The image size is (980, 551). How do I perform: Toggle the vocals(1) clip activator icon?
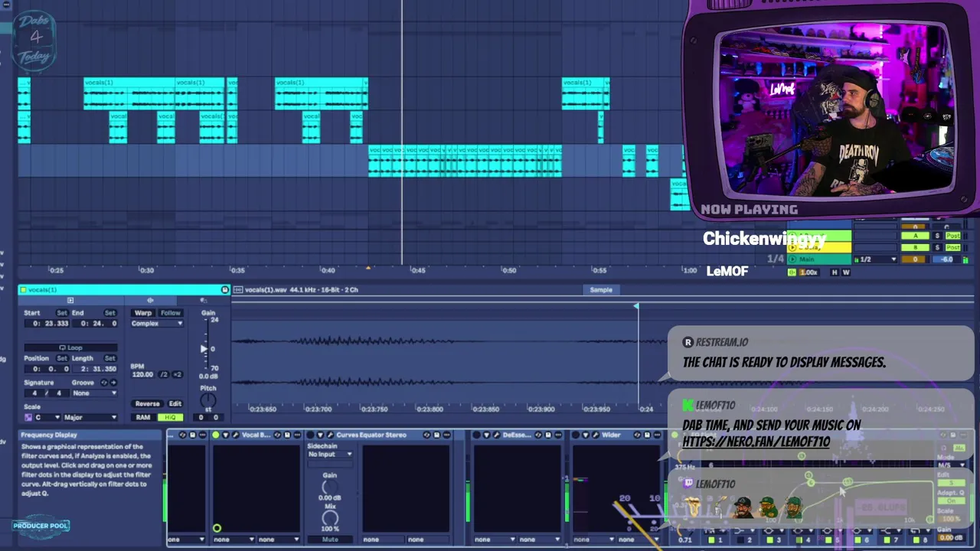coord(24,290)
